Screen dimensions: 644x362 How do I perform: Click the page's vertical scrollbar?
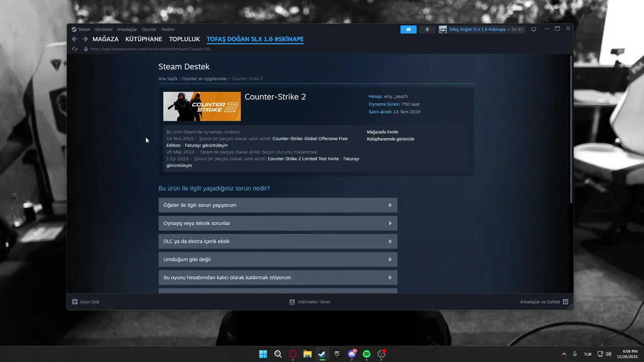571,129
